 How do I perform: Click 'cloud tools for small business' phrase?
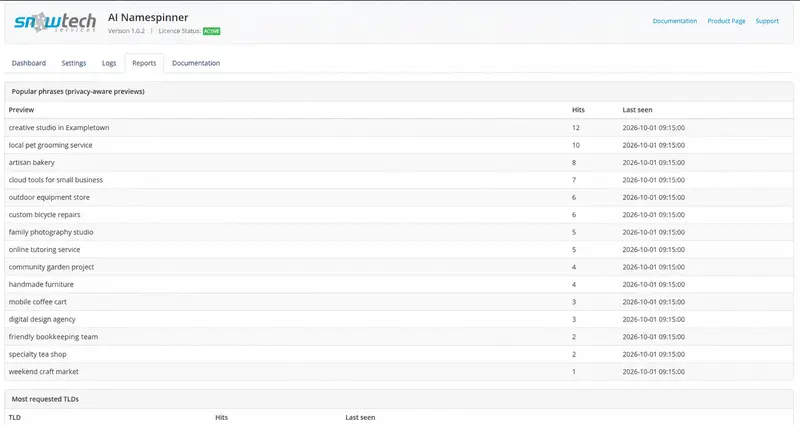pyautogui.click(x=56, y=180)
